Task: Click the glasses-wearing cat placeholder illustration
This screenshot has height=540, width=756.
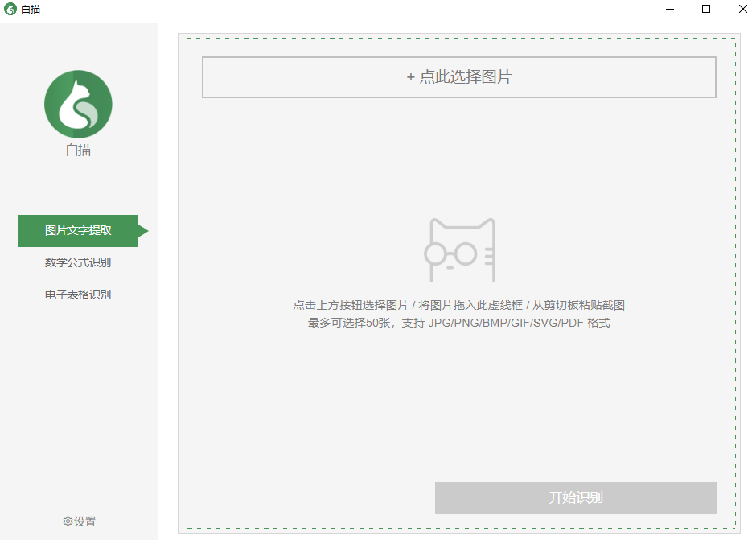Action: (x=460, y=250)
